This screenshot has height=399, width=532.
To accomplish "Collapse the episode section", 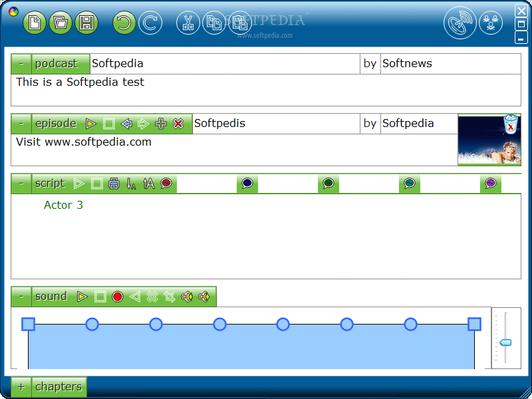I will [21, 124].
